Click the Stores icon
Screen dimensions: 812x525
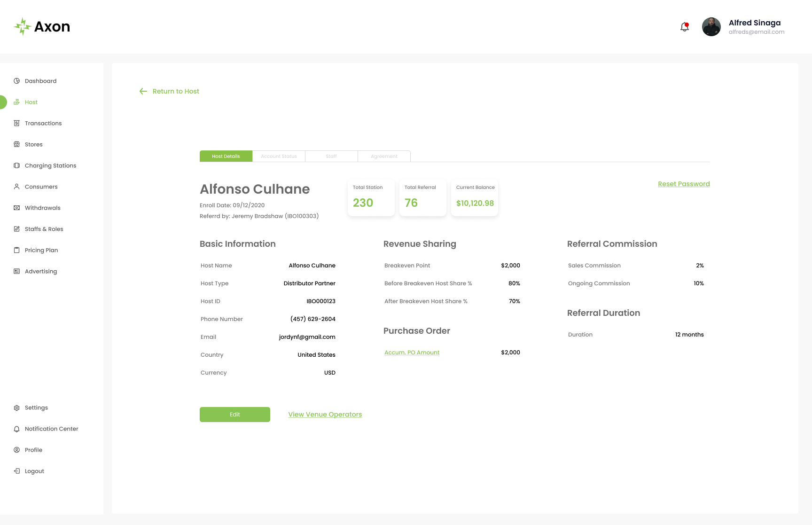[16, 144]
